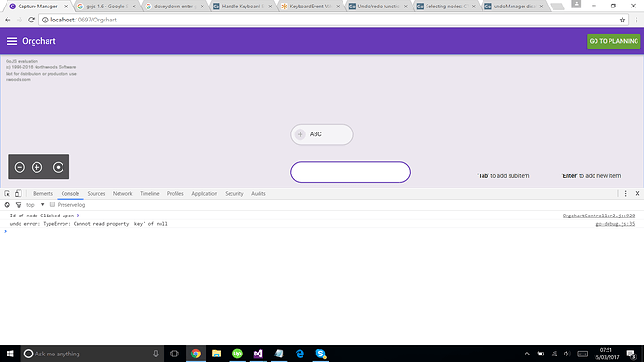Select the DevTools inspect element icon
Screen dimensions: 644x362
[7, 194]
